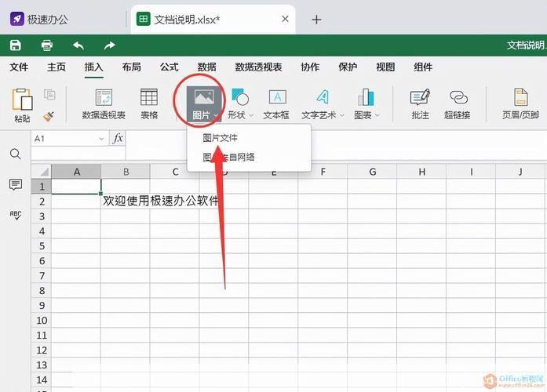Viewport: 547px width, 392px height.
Task: Switch to the 插入 tab
Action: click(x=93, y=67)
